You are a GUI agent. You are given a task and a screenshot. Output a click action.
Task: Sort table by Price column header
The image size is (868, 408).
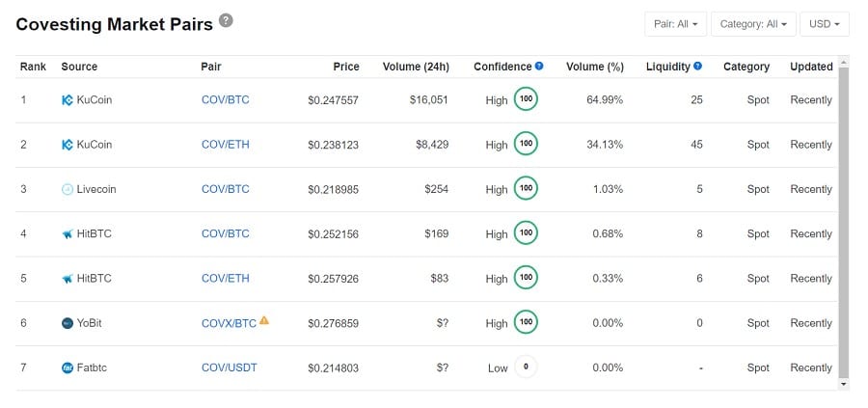click(345, 67)
